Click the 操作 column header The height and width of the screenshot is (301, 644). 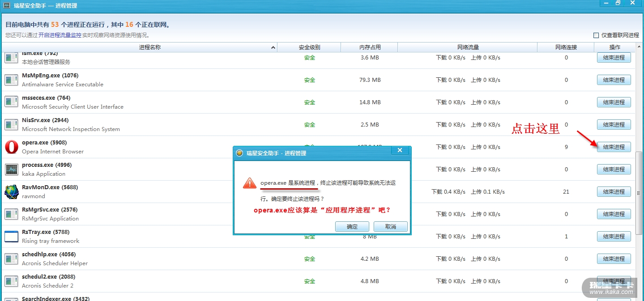coord(614,47)
